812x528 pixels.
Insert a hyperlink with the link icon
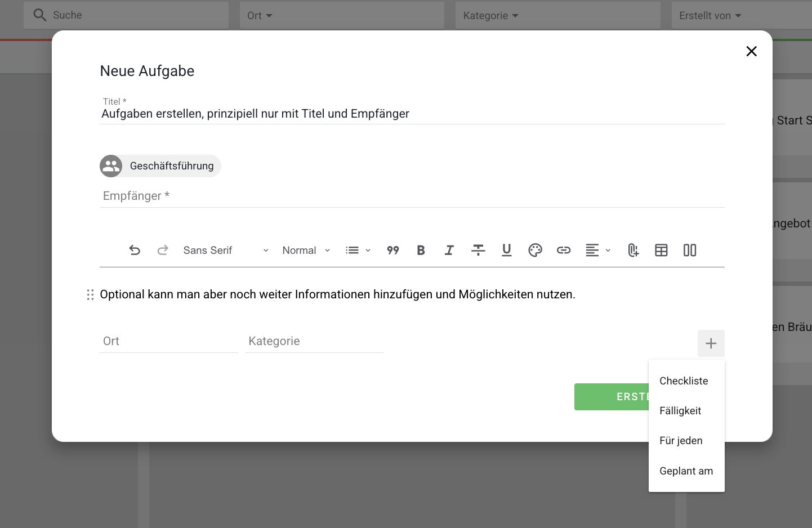(x=564, y=250)
